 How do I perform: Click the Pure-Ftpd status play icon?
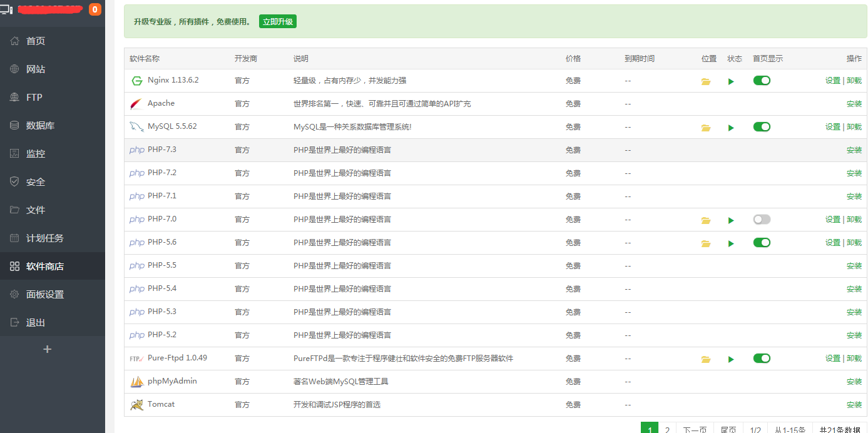pos(731,359)
